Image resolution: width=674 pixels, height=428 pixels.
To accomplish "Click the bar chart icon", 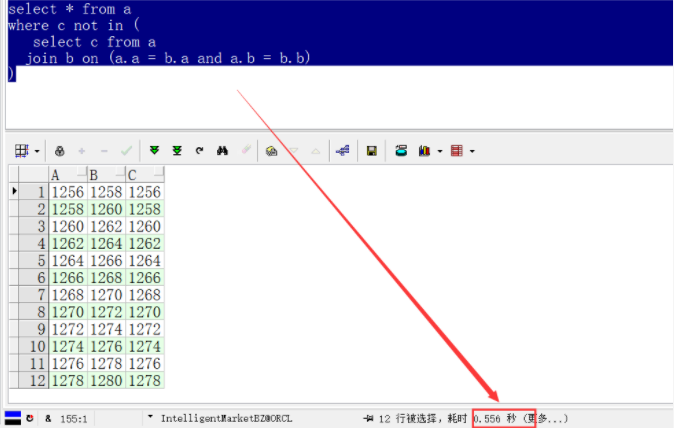I will point(424,151).
